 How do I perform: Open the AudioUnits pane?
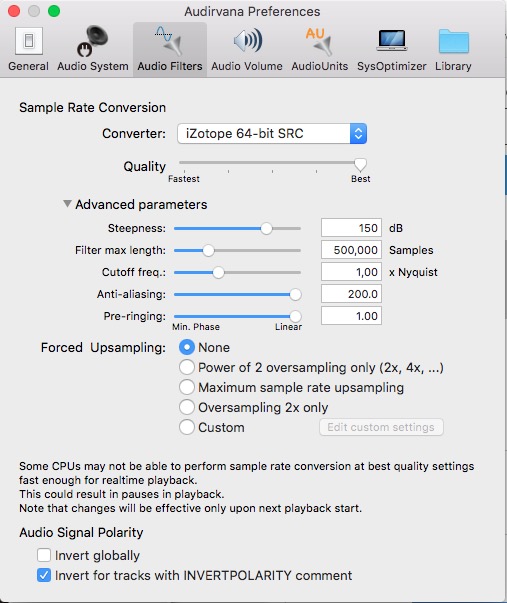319,49
